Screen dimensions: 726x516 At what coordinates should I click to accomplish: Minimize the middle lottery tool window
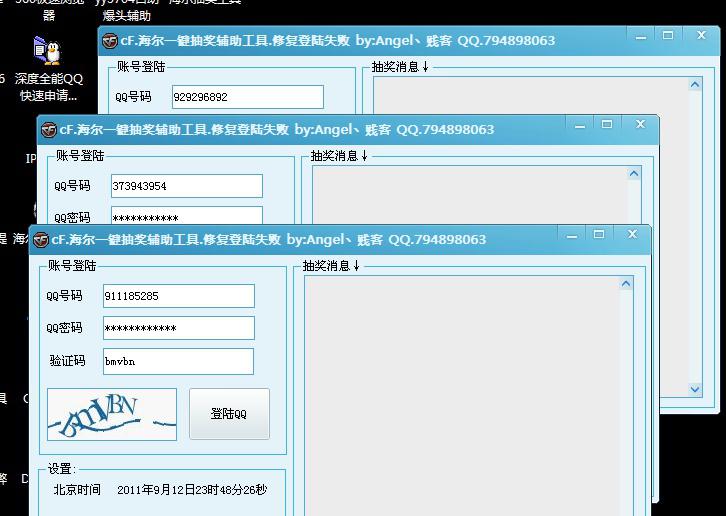click(580, 125)
